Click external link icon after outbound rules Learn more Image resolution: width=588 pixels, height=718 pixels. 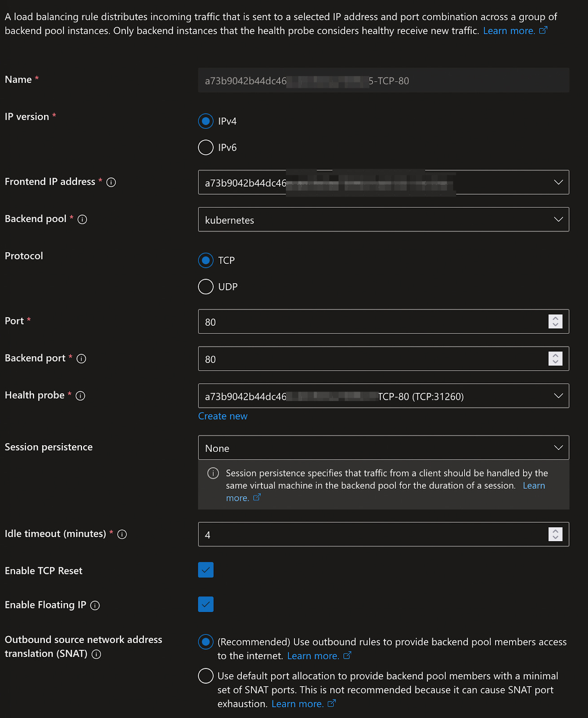tap(347, 655)
